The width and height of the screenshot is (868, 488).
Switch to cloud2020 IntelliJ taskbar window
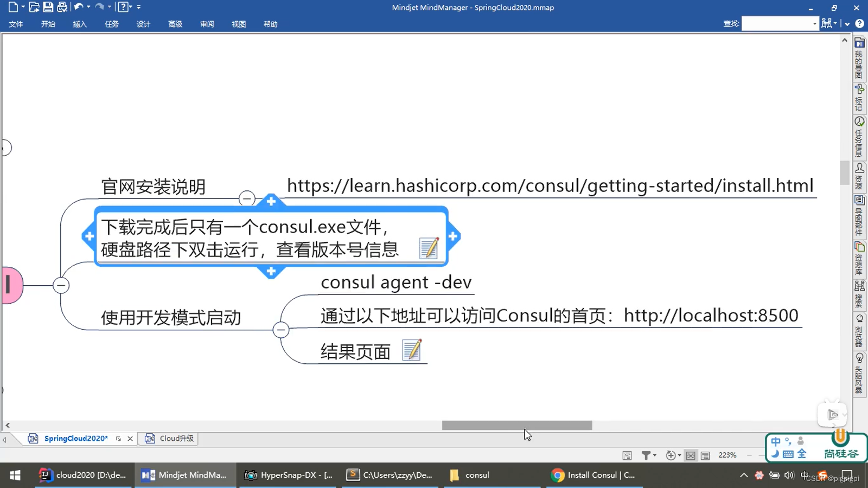(x=83, y=475)
